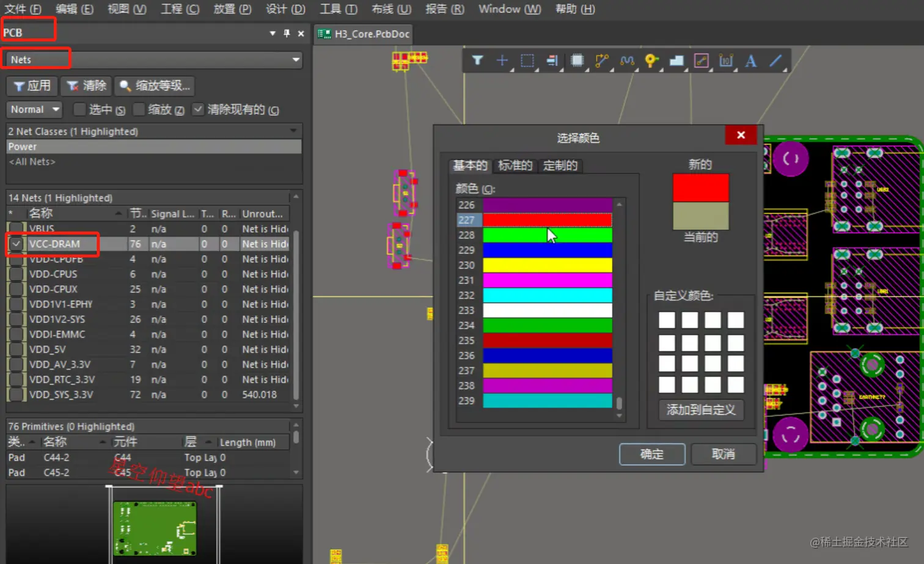924x564 pixels.
Task: Cancel the dialog with 取消 button
Action: click(x=724, y=454)
